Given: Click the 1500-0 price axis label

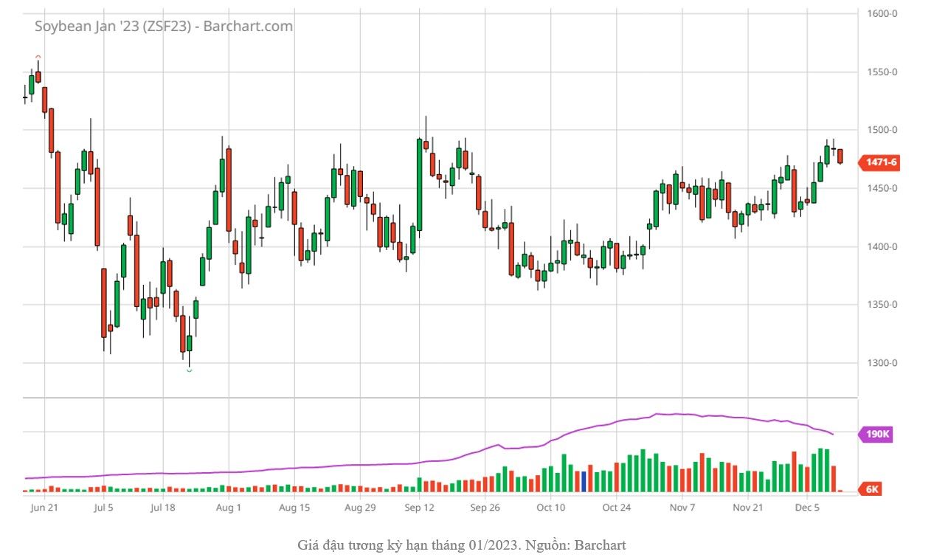Looking at the screenshot, I should [x=882, y=130].
